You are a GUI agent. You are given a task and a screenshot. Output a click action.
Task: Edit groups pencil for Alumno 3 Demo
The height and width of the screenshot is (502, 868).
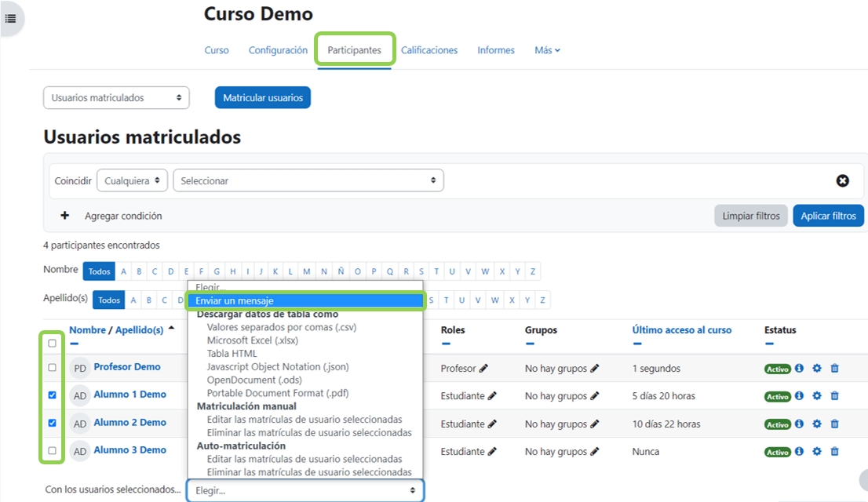click(594, 451)
